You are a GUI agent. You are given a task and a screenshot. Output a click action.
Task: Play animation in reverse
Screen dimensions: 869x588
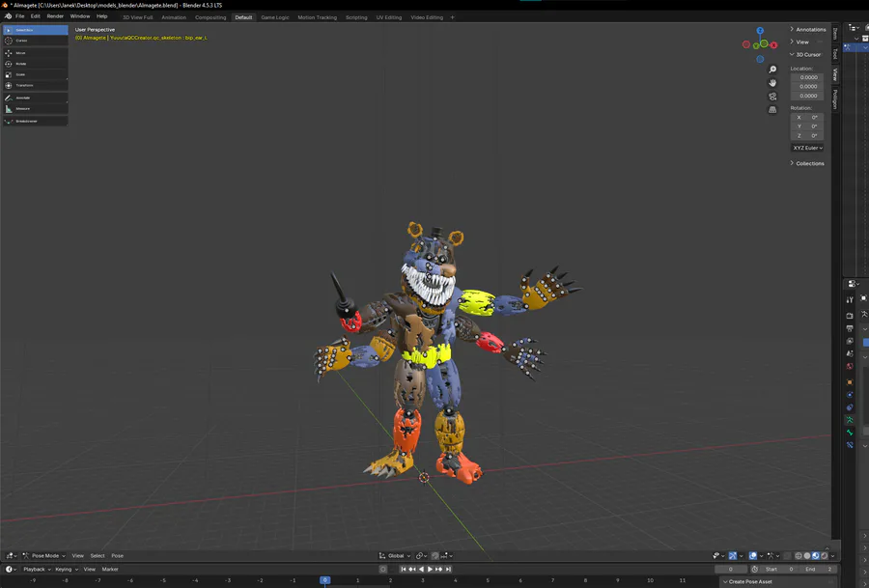pos(421,569)
